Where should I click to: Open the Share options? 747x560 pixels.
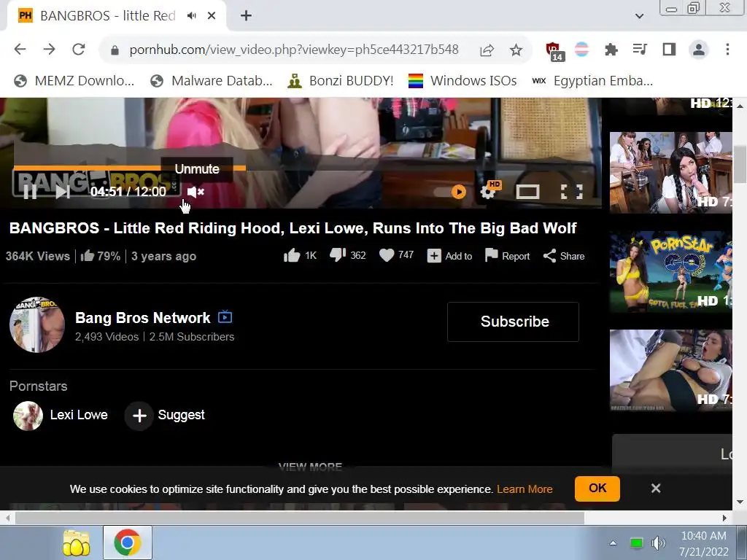coord(564,256)
